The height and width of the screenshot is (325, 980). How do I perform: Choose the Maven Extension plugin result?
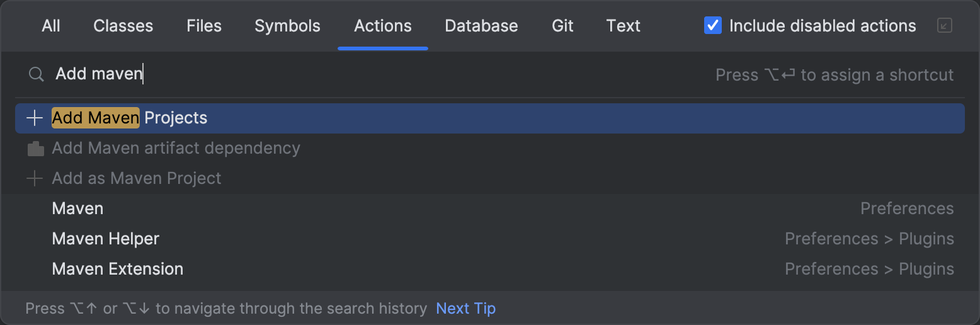(x=117, y=269)
